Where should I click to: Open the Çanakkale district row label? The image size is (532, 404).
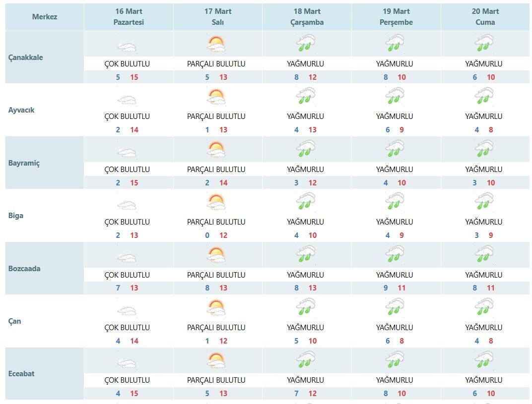(26, 58)
